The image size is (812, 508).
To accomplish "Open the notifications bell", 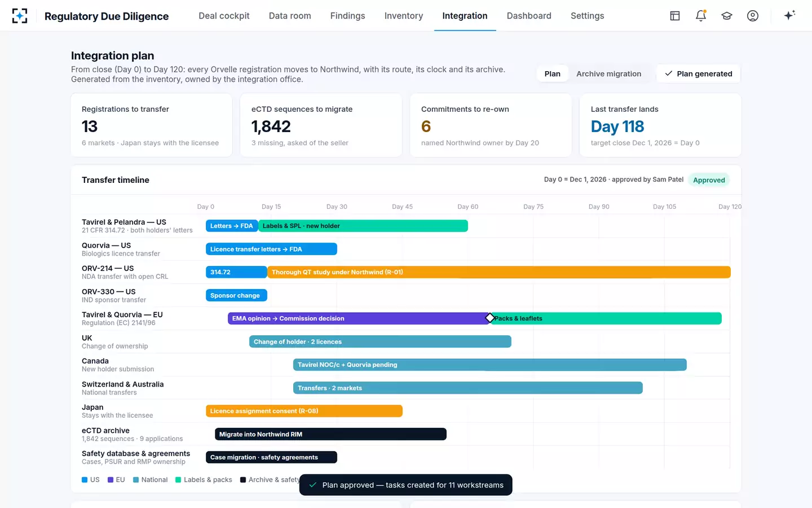I will click(x=701, y=16).
